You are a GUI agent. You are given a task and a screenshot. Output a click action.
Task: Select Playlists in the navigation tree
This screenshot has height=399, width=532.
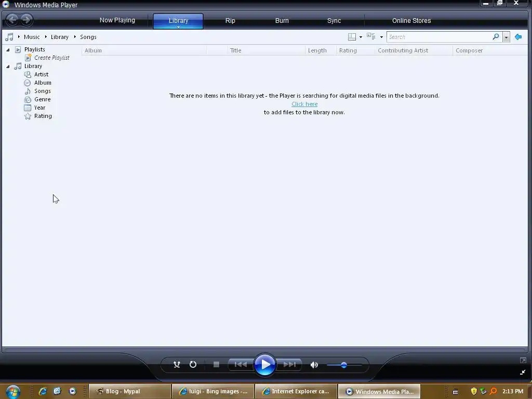[34, 49]
